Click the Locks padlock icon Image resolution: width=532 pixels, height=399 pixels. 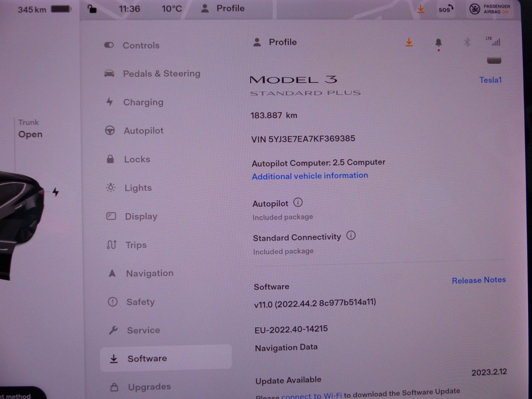(110, 159)
